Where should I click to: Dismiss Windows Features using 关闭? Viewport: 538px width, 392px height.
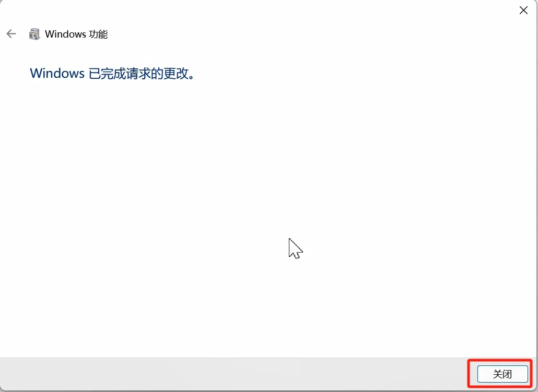click(x=502, y=374)
